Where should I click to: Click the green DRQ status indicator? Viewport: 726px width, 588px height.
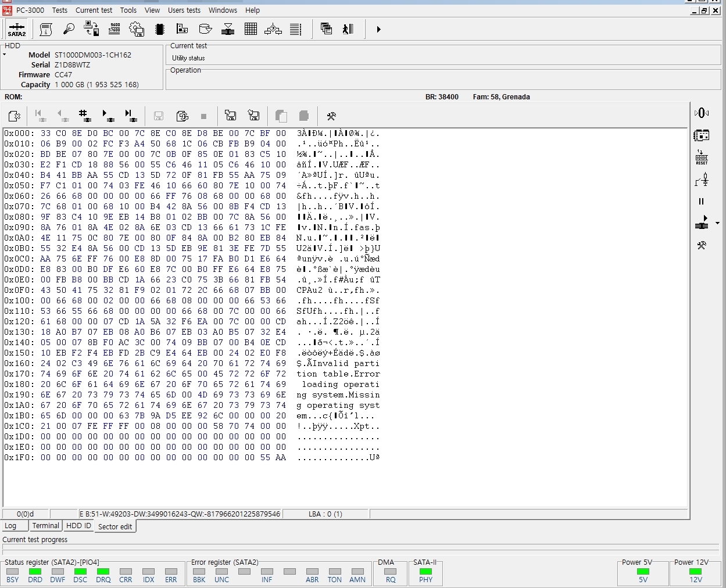coord(103,572)
